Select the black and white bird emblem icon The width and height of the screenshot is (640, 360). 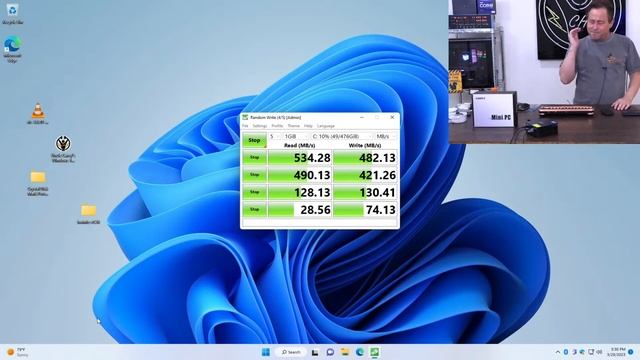(63, 149)
